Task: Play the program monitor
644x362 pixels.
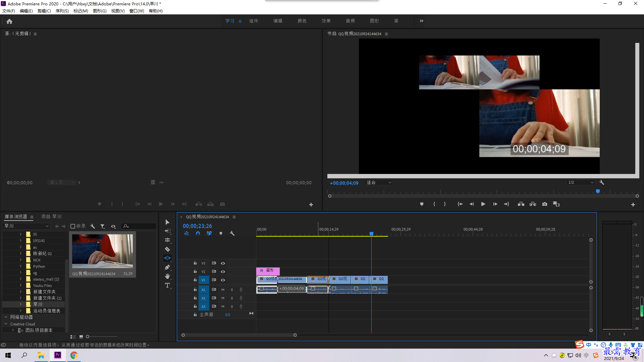Action: (x=483, y=204)
